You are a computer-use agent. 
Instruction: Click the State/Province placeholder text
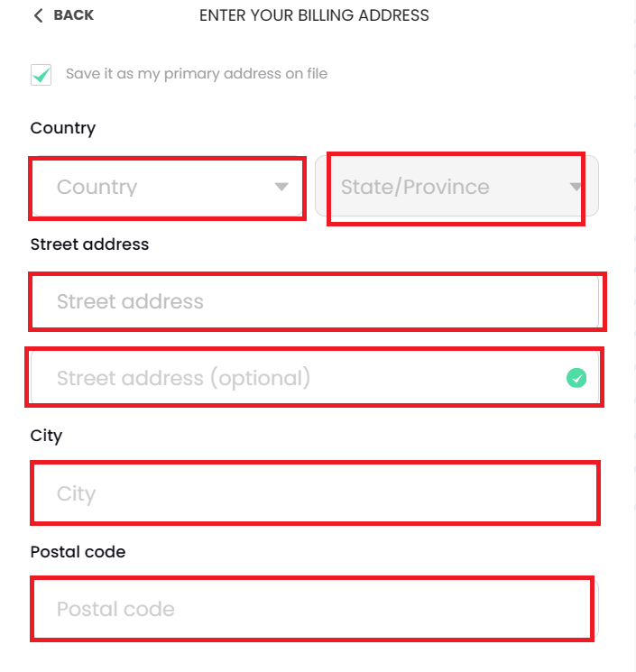point(415,188)
